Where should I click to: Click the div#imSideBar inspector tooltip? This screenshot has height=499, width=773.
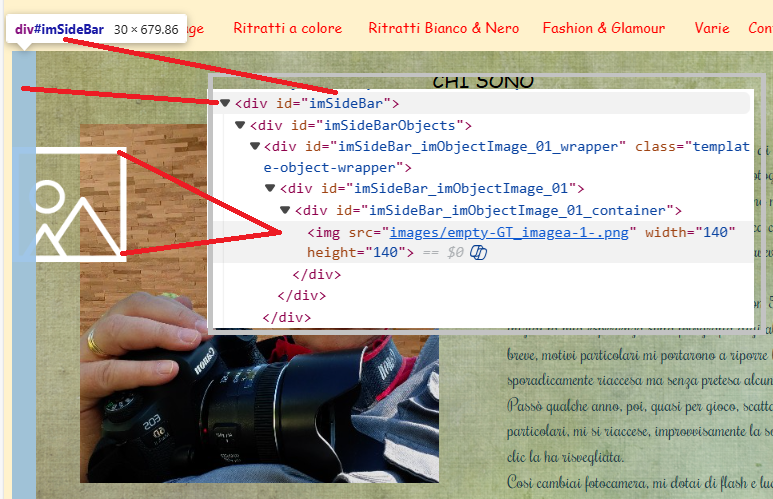point(97,29)
